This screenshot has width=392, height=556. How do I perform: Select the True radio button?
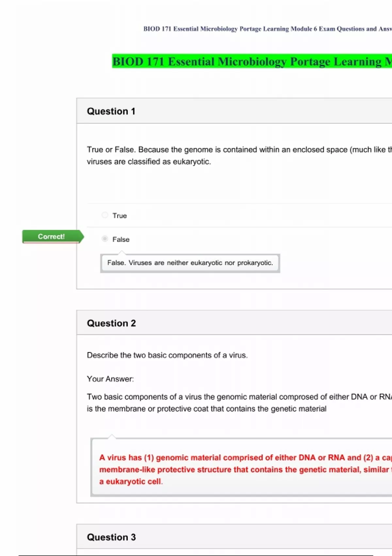point(105,215)
